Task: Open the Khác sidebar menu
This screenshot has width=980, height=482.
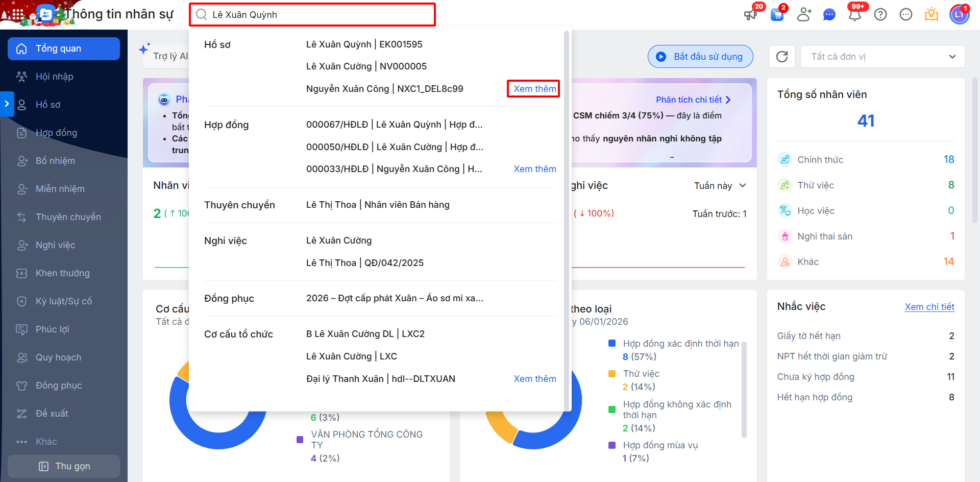Action: point(64,442)
